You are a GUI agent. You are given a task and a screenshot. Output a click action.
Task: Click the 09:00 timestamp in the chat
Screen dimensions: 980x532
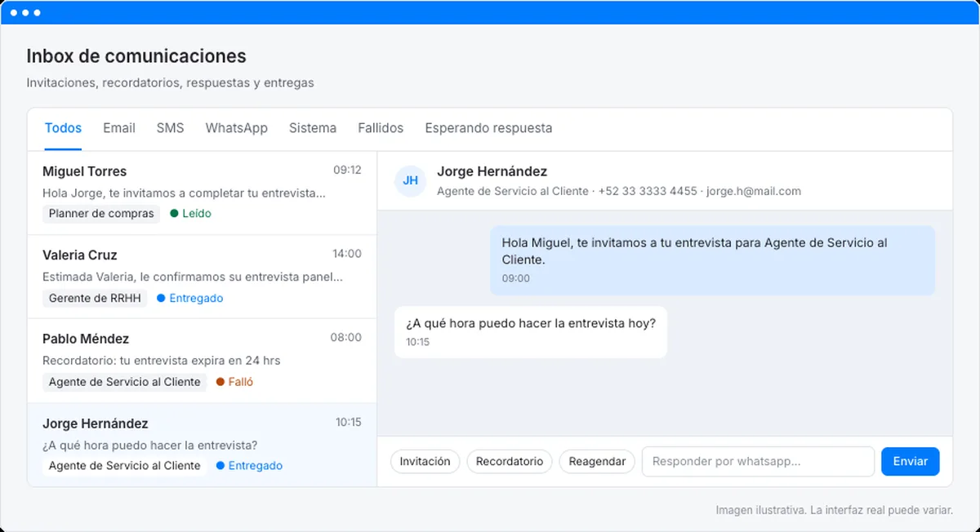pos(516,279)
